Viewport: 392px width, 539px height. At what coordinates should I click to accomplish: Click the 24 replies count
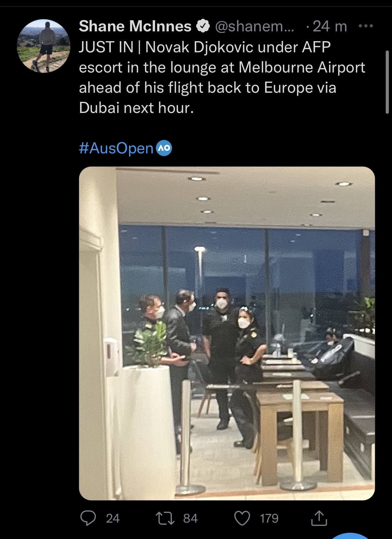113,518
